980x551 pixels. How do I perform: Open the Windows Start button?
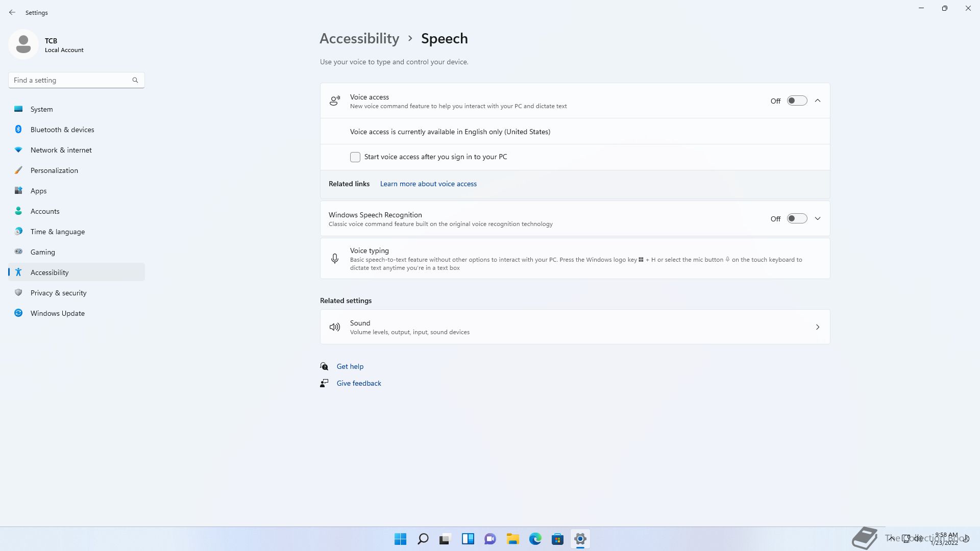[x=401, y=539]
